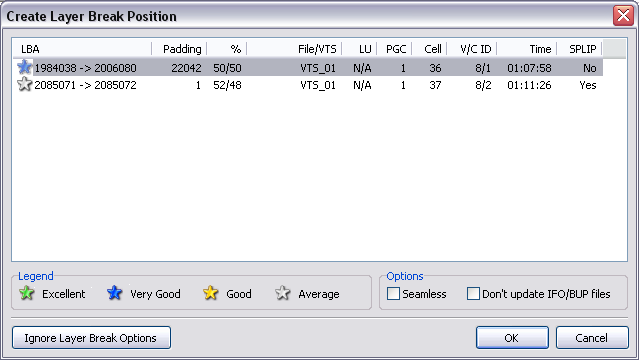Click the SPLIP value No
639x360 pixels.
(590, 68)
